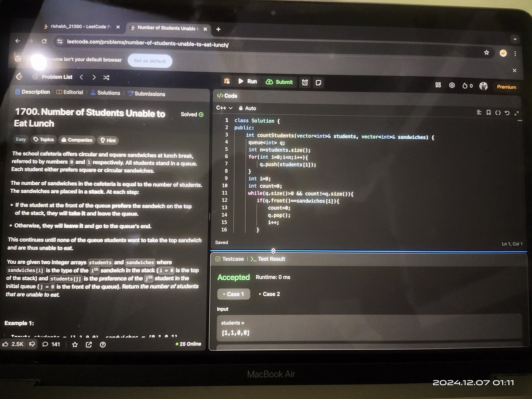Show the Companies tag
Screen dimensions: 532x399
pos(77,140)
